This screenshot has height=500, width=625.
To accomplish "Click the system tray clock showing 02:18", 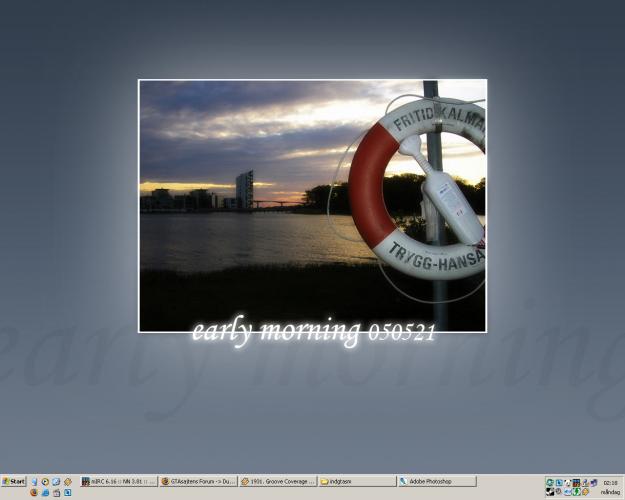I will (610, 483).
